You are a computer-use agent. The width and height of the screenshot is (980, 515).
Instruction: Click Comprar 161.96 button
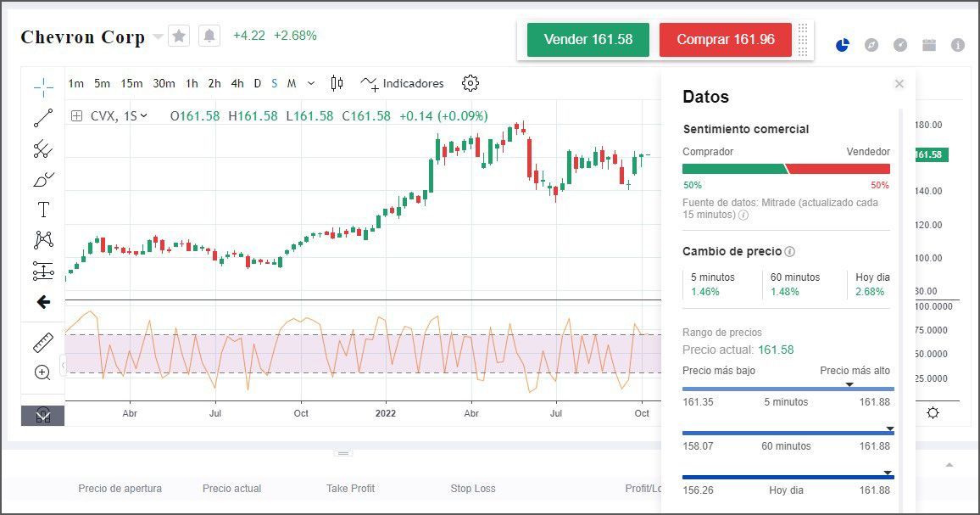click(x=725, y=40)
